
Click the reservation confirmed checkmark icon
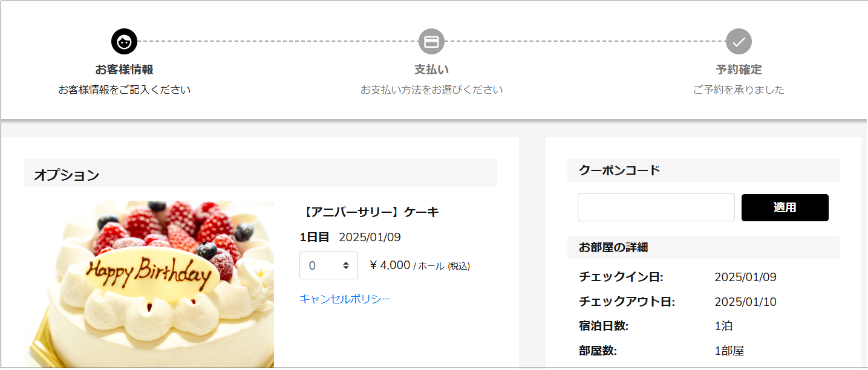739,42
